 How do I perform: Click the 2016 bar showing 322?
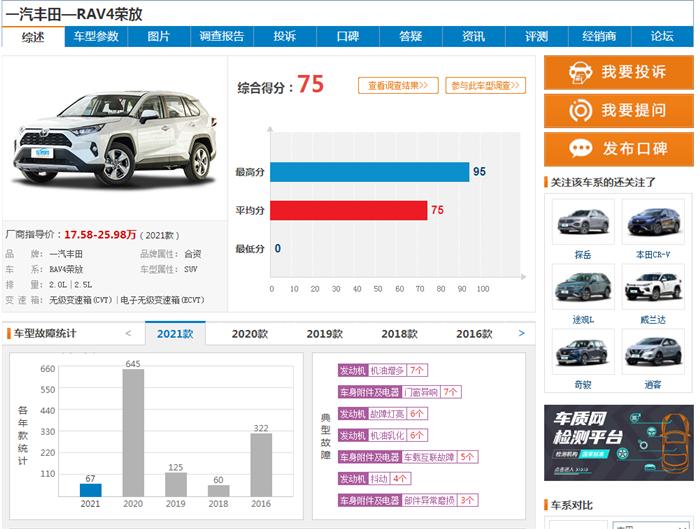261,465
